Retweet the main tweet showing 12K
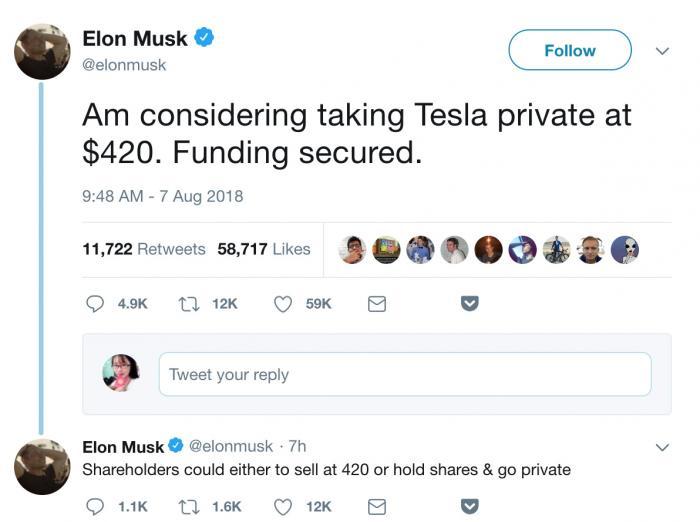The image size is (700, 522). [189, 304]
